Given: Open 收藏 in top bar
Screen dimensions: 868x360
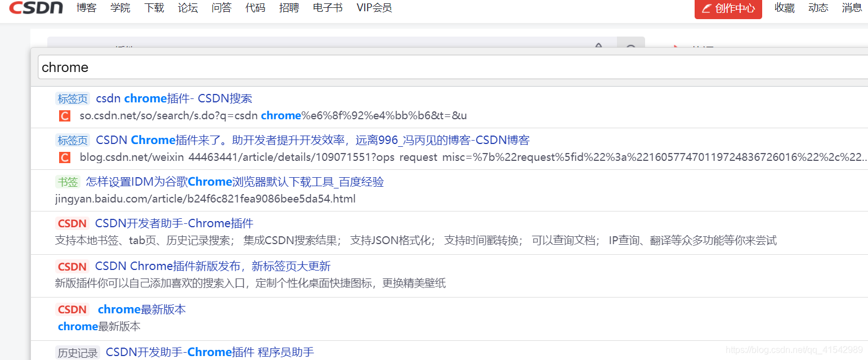Looking at the screenshot, I should point(785,8).
